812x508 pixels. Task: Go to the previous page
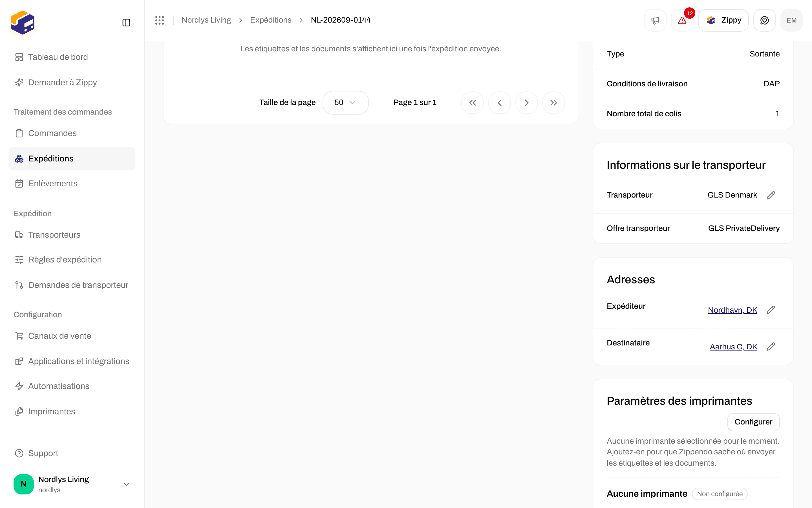click(500, 103)
